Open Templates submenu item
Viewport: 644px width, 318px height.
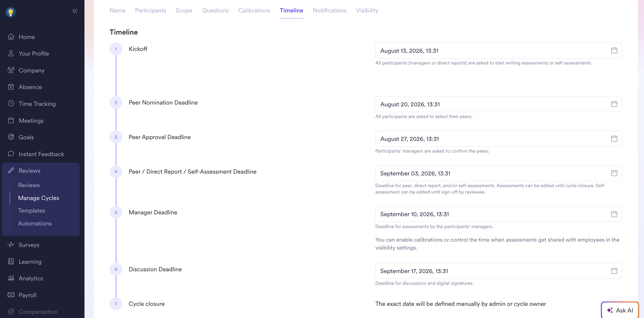pos(31,211)
